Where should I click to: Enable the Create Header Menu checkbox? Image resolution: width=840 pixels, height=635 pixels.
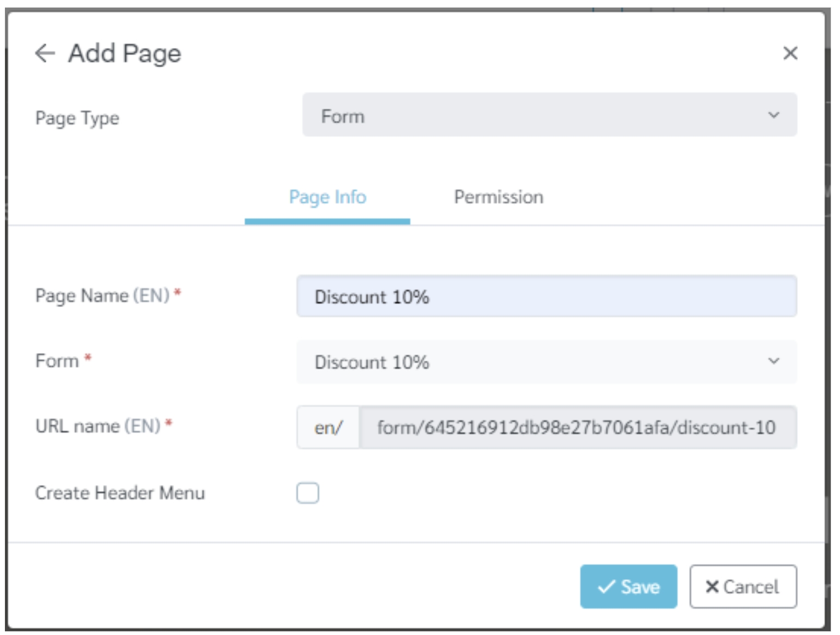tap(308, 493)
